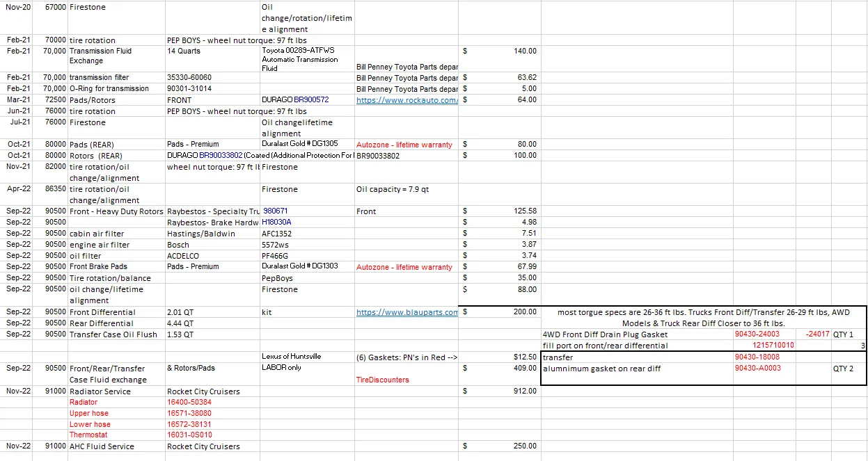
Task: Select the 'H18030A' part number cell
Action: pos(307,222)
